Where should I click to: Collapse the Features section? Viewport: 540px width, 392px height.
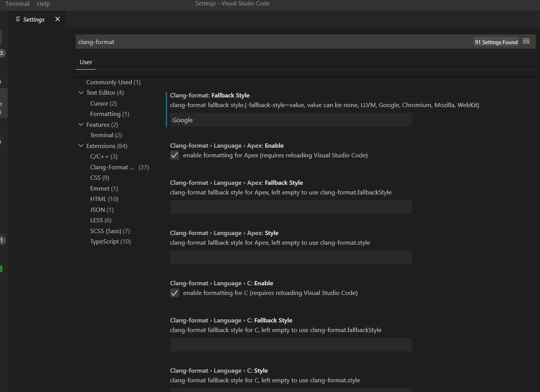pos(81,124)
